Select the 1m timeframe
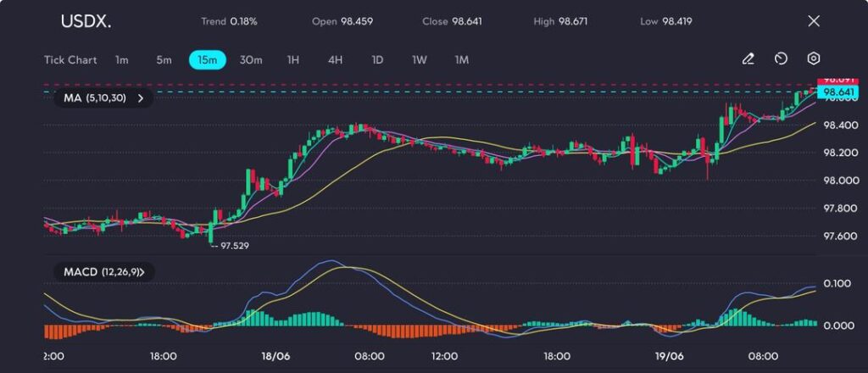 tap(122, 60)
